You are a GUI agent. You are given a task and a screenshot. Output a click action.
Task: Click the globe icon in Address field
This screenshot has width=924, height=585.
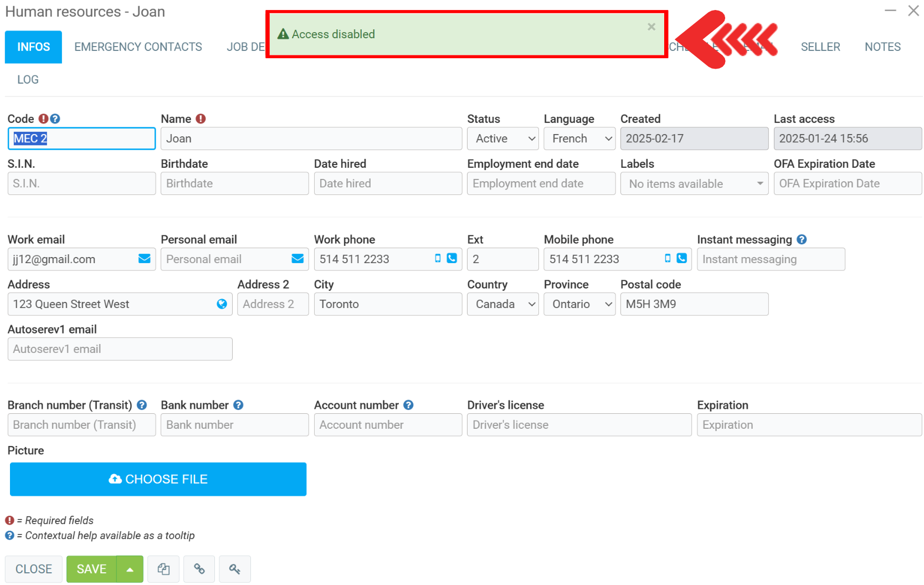(x=222, y=304)
